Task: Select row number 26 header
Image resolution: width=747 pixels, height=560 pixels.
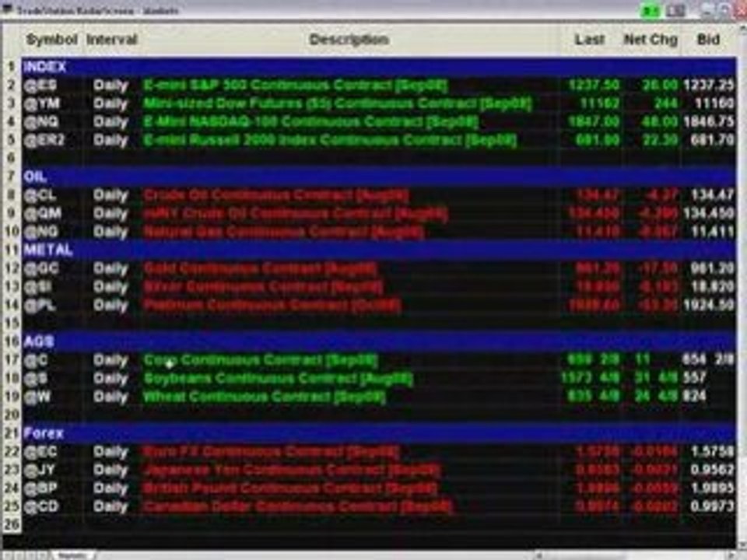Action: click(x=11, y=524)
